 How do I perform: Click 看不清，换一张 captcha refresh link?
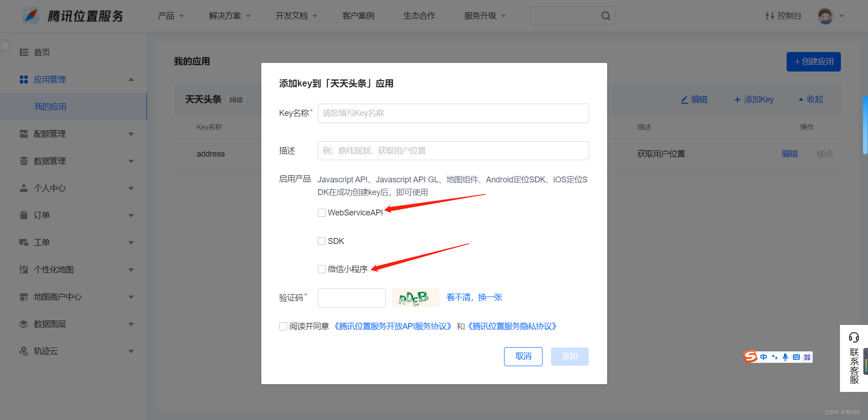(x=474, y=297)
